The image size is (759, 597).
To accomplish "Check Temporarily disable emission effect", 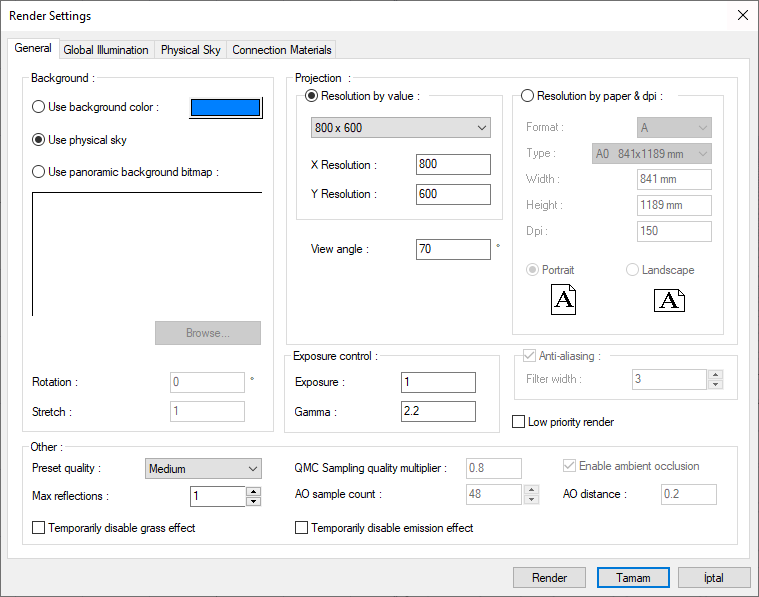I will point(302,528).
